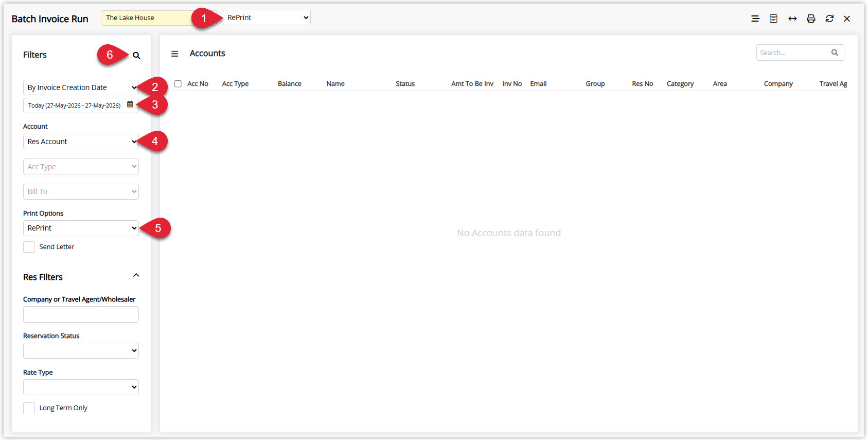This screenshot has height=441, width=868.
Task: Click the horizontal expand arrows icon
Action: click(792, 19)
